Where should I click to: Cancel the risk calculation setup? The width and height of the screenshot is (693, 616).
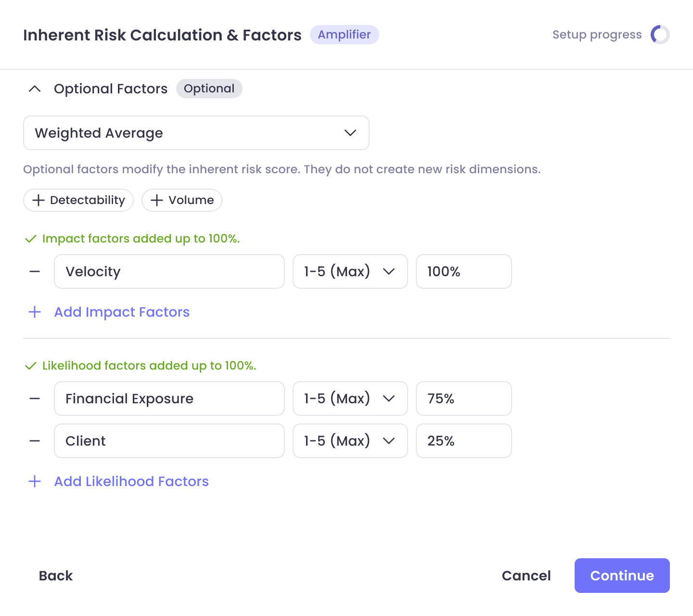[x=526, y=576]
